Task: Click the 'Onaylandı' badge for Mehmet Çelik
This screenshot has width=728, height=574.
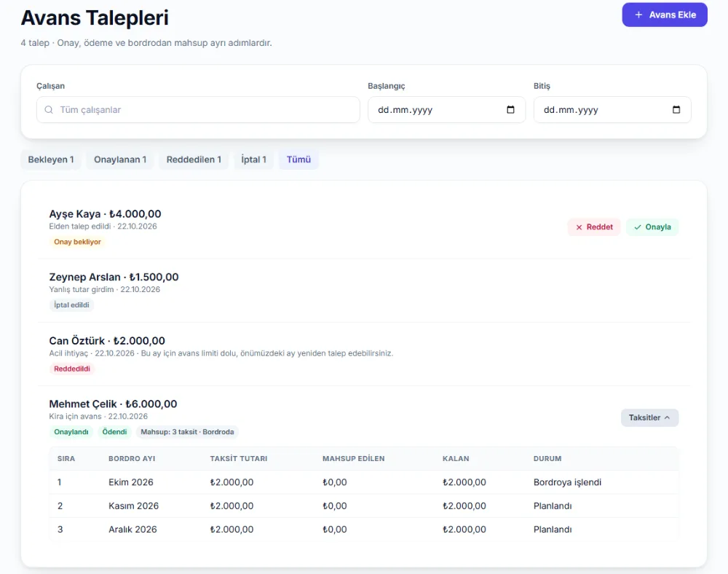Action: 71,432
